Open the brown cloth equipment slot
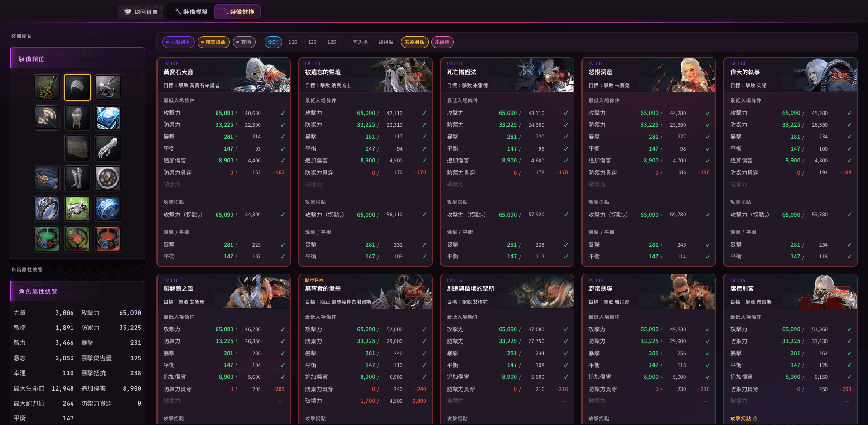The image size is (868, 425). 77,148
